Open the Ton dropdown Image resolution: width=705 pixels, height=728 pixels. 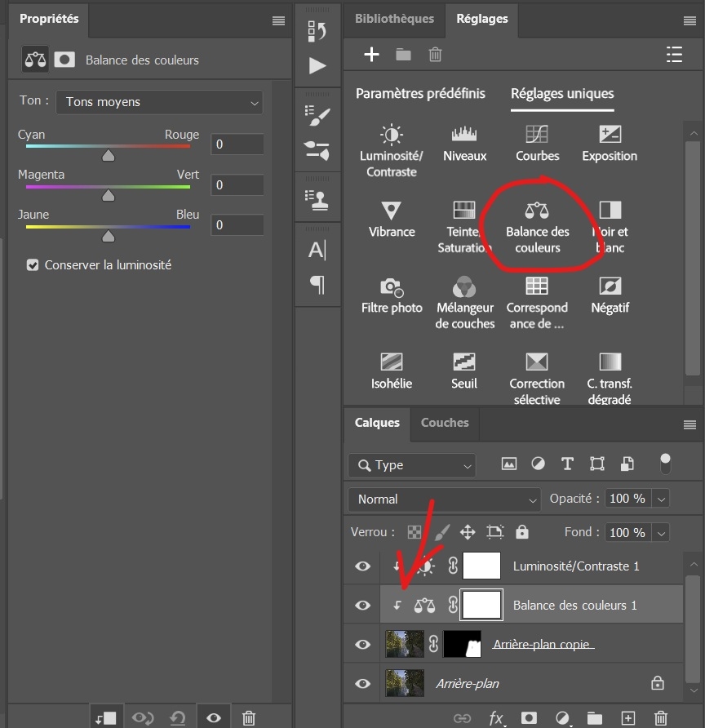(159, 102)
